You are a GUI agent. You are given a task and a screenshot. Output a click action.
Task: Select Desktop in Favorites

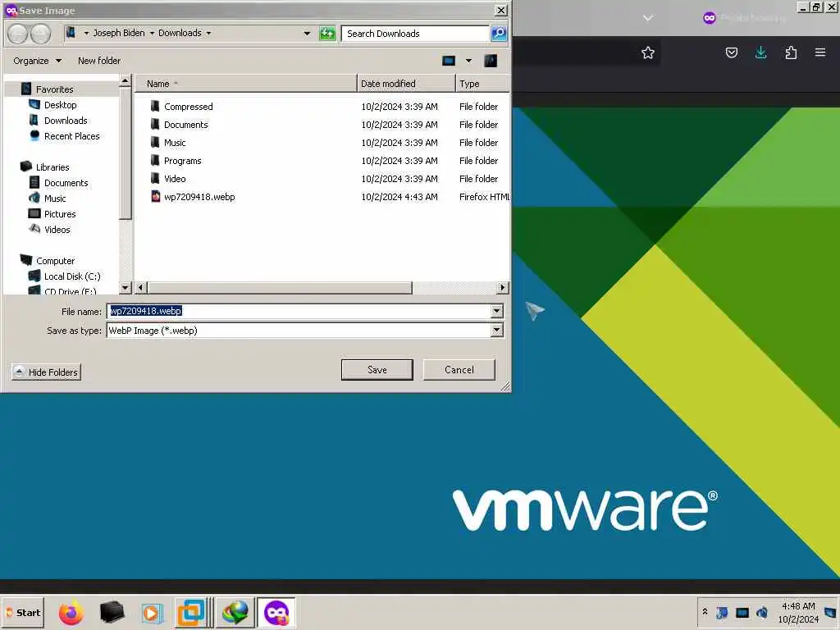point(60,104)
